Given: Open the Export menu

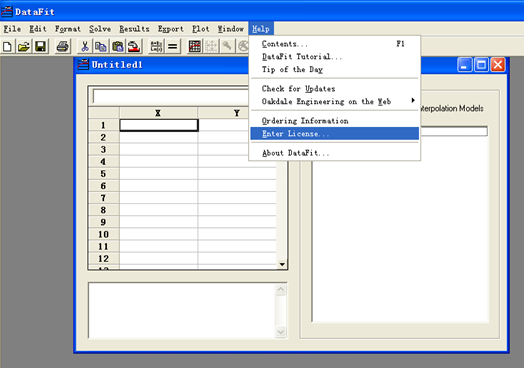Looking at the screenshot, I should (171, 29).
